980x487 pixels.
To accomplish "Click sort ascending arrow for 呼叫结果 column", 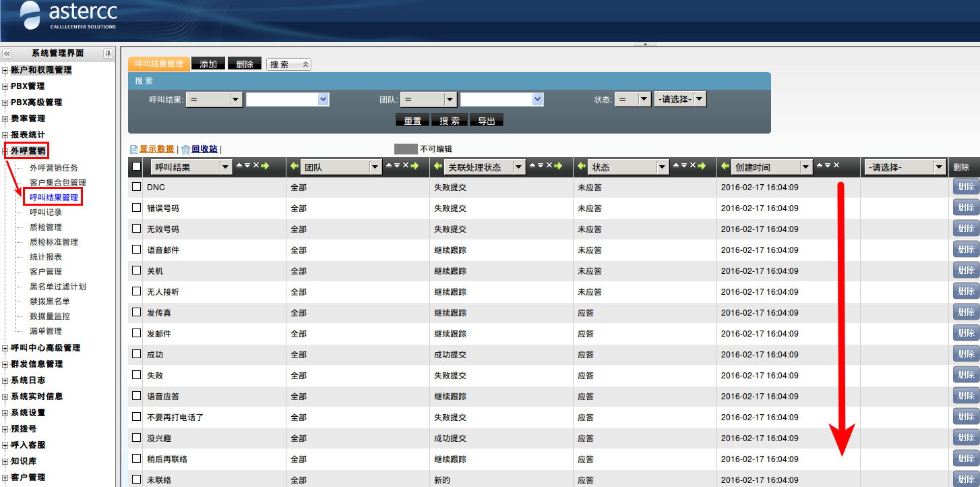I will point(239,166).
